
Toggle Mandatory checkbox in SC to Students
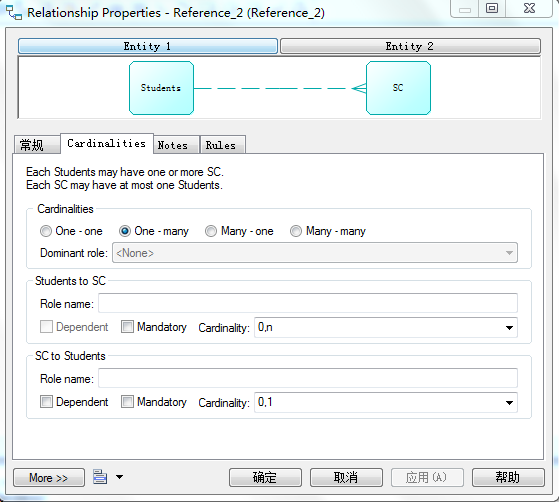[127, 401]
